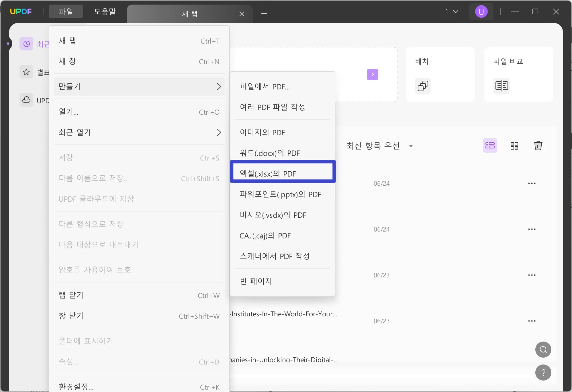Expand the 만들기 submenu arrow
Image resolution: width=572 pixels, height=392 pixels.
point(220,86)
